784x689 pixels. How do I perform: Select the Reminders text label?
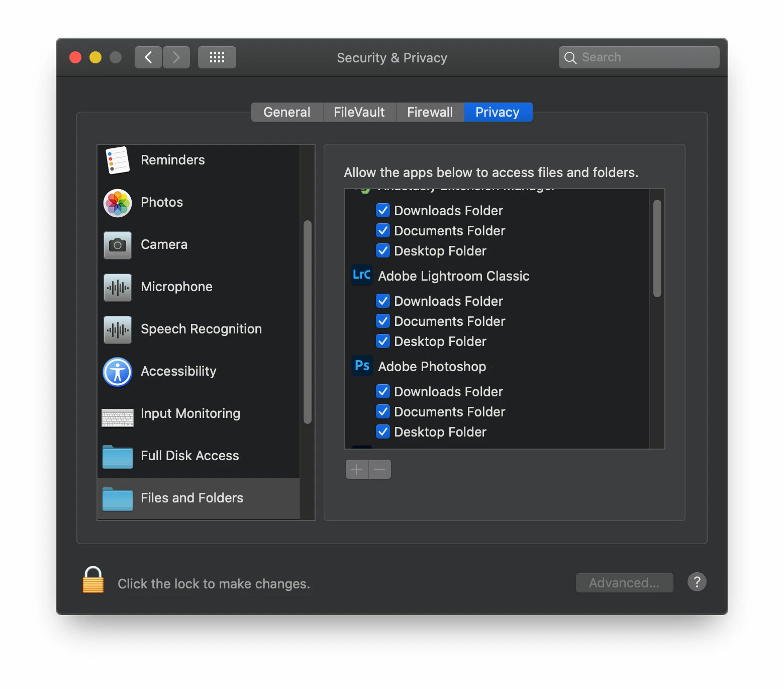pos(173,160)
